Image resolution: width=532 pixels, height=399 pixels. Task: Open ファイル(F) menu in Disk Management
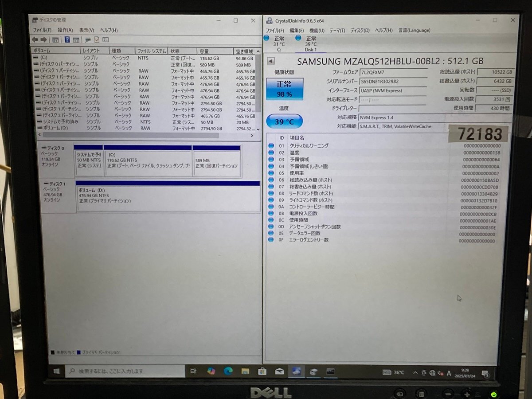coord(43,30)
